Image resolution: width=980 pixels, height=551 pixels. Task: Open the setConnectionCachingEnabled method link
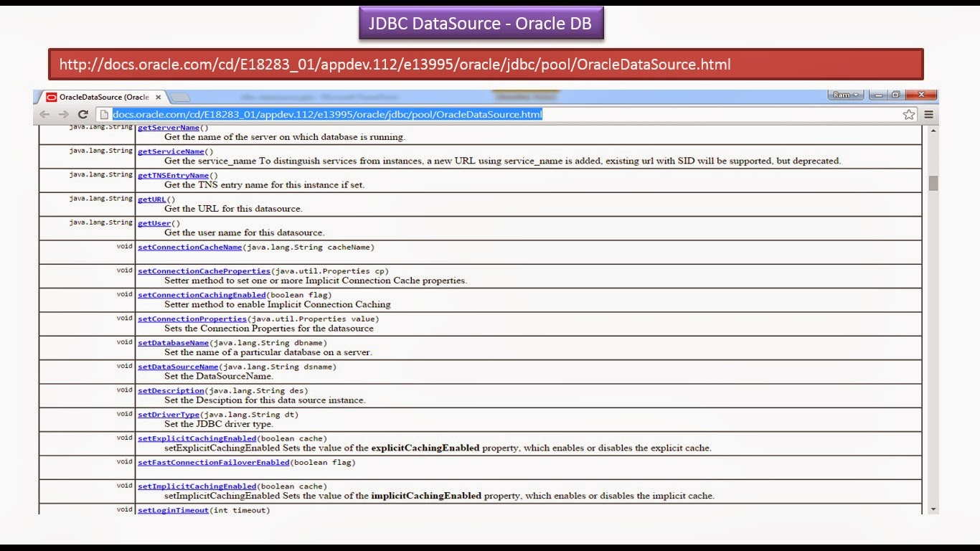202,295
